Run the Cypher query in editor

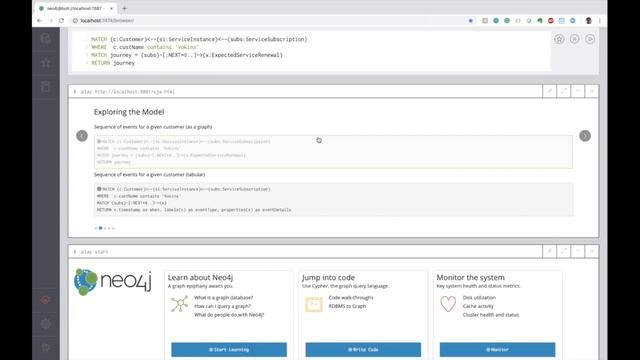590,39
